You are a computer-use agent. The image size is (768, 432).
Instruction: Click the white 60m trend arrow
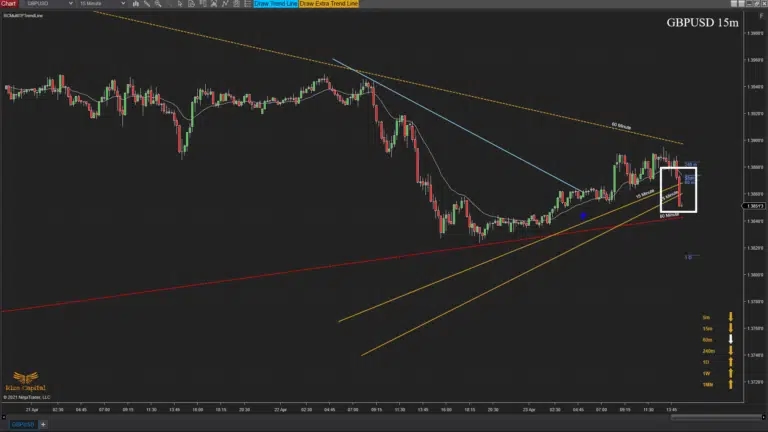[x=730, y=339]
